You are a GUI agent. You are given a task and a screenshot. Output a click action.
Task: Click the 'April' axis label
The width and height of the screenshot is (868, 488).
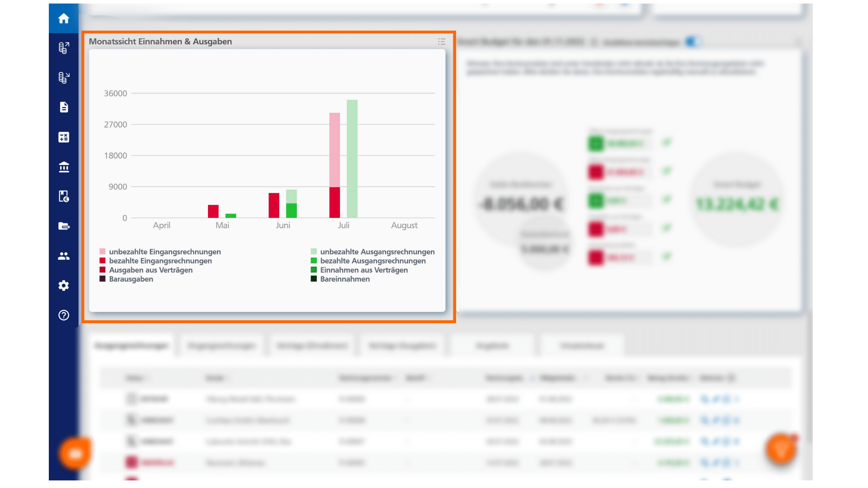[161, 225]
